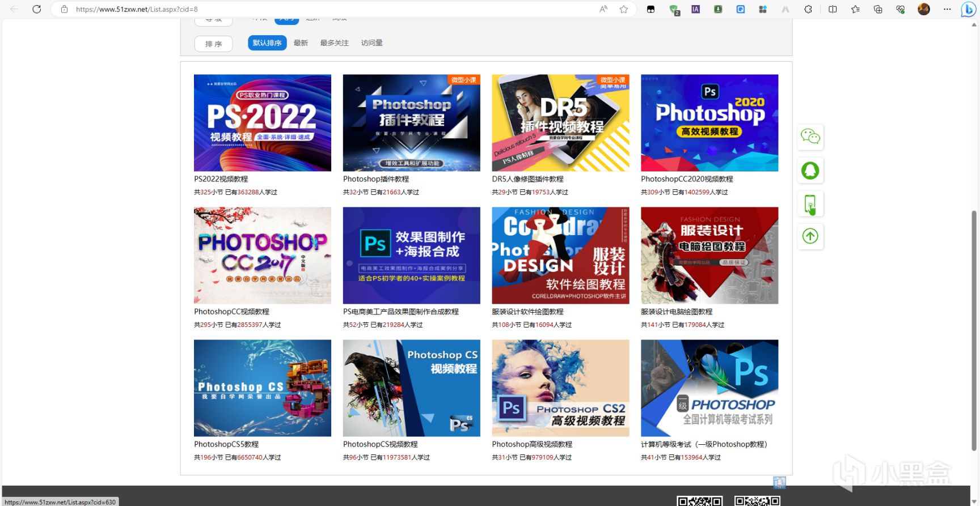Open the purple IA extension
980x506 pixels.
695,9
